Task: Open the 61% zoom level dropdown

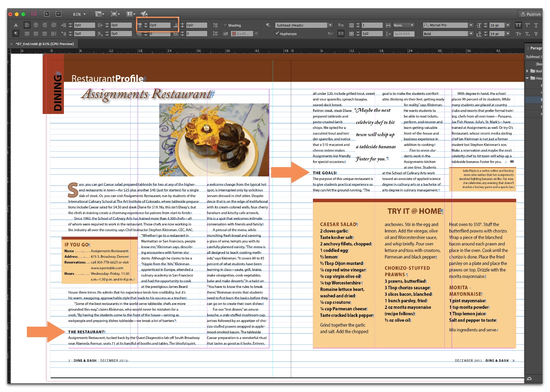Action: pos(79,14)
